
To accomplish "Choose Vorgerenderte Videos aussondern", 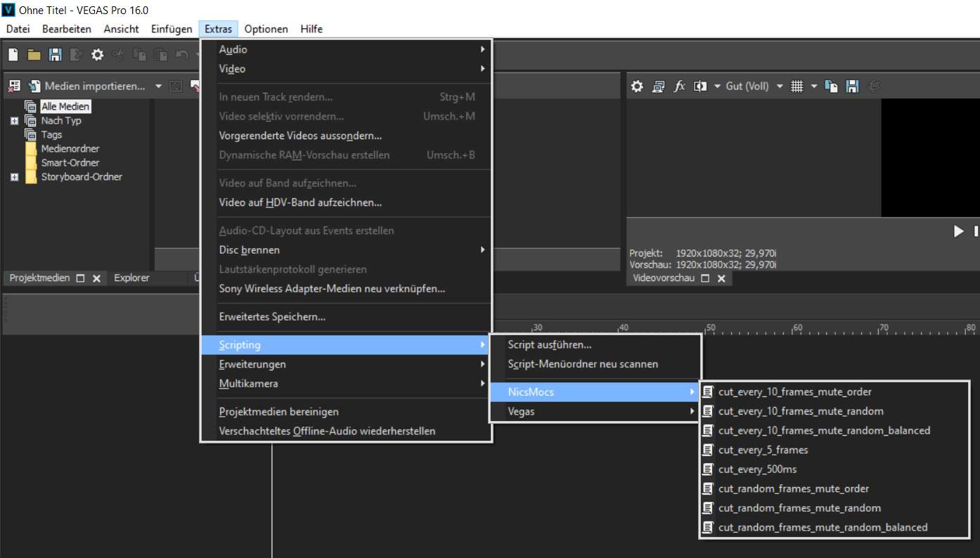I will (x=347, y=136).
